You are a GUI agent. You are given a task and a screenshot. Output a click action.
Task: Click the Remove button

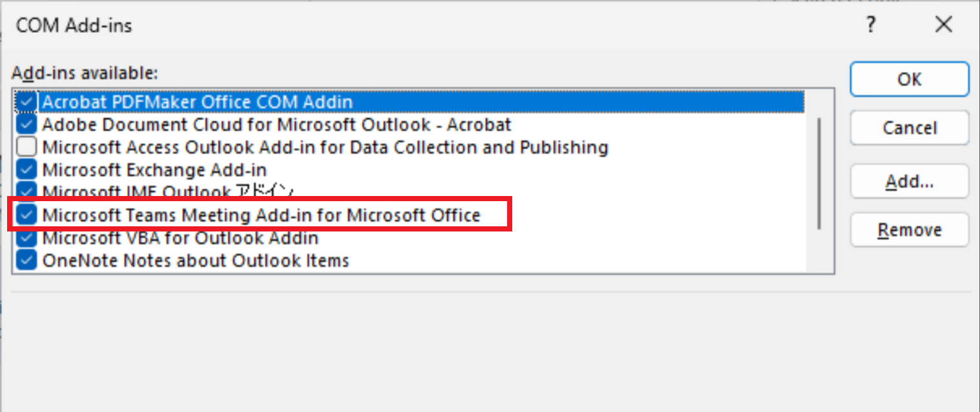pos(909,230)
